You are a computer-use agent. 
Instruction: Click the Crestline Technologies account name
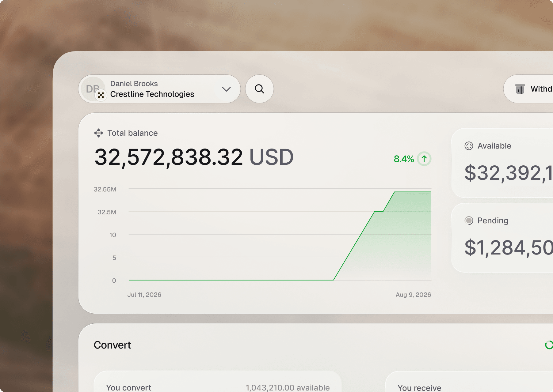click(x=152, y=94)
